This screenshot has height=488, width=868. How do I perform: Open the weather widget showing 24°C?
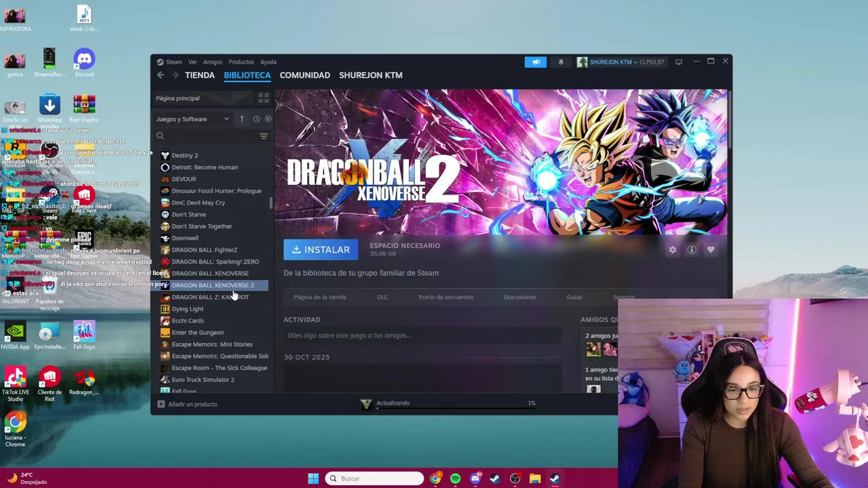point(27,479)
